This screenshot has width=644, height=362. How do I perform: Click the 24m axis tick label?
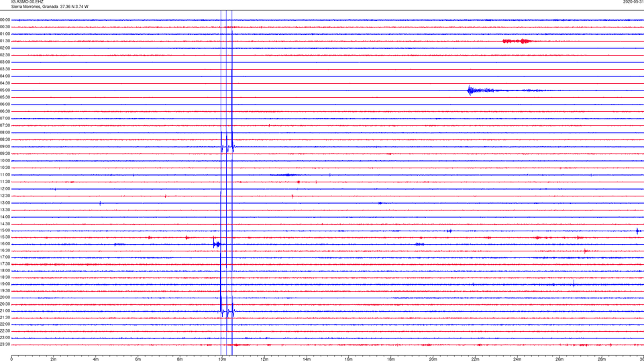[x=517, y=359]
